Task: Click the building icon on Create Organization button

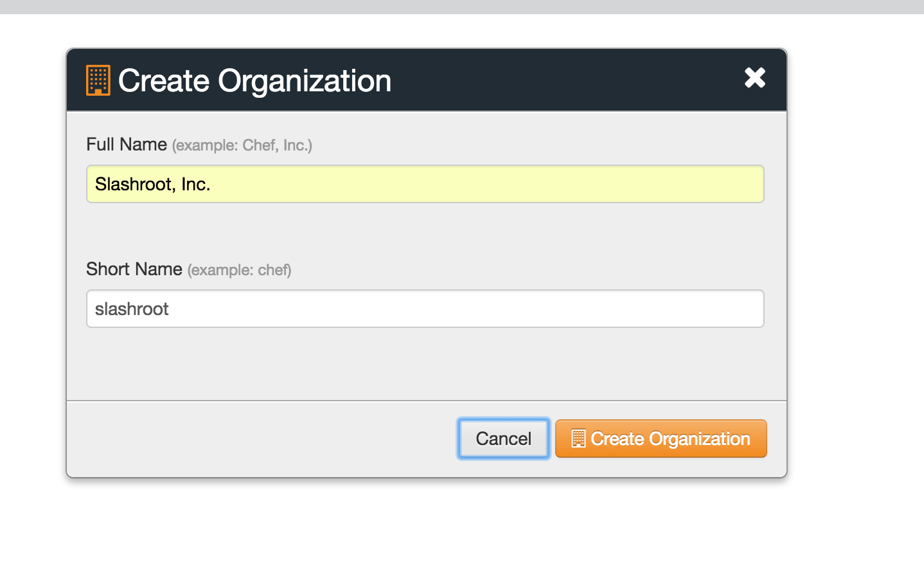Action: (x=579, y=439)
